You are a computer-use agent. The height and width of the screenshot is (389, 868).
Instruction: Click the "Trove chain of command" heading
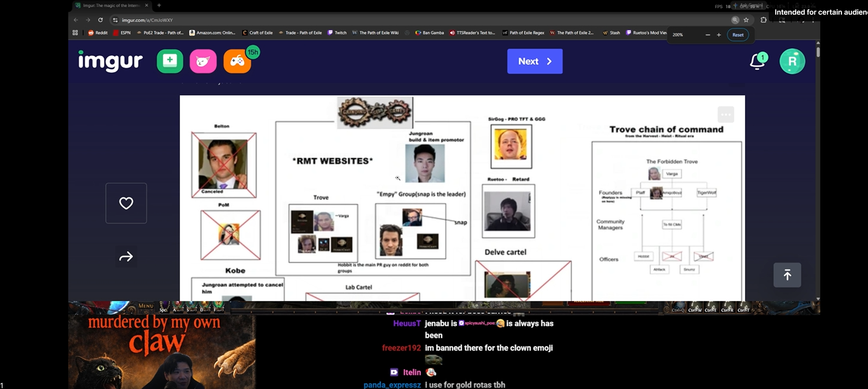point(666,129)
